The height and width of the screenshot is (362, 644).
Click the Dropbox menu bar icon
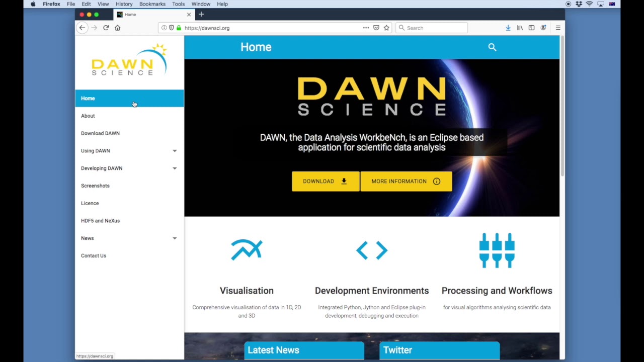pos(579,4)
